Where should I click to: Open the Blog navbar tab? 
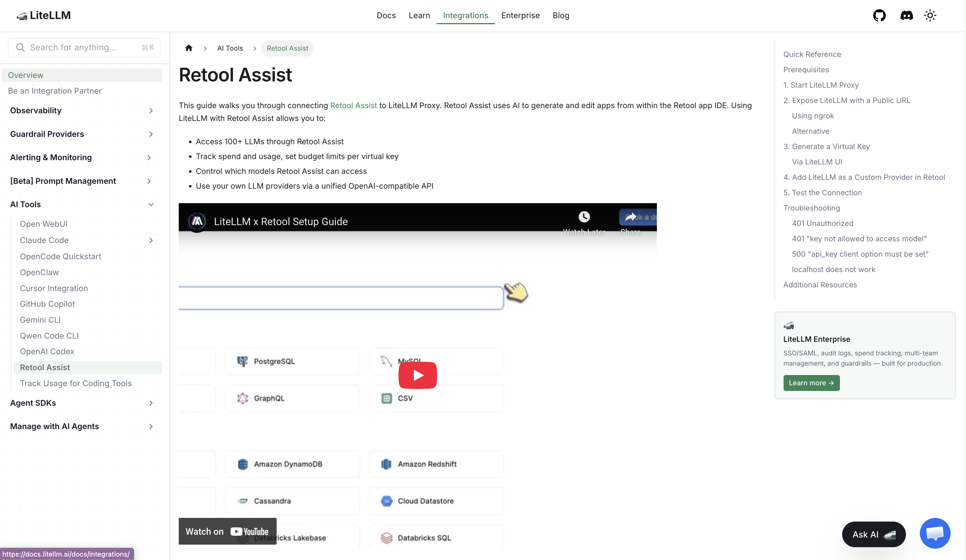click(560, 15)
